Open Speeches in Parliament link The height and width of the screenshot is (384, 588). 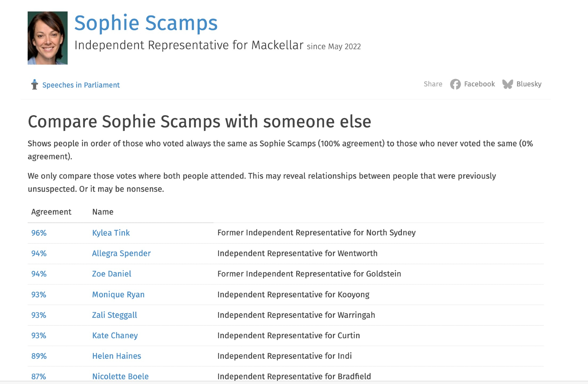click(x=81, y=85)
